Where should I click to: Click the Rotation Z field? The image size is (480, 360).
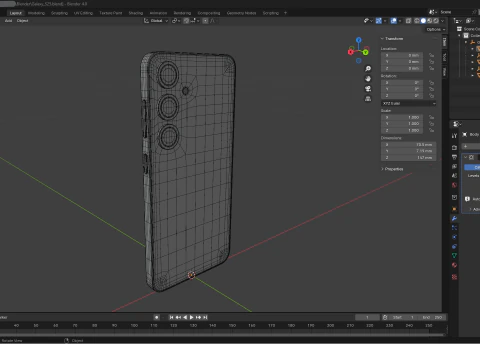tap(402, 96)
